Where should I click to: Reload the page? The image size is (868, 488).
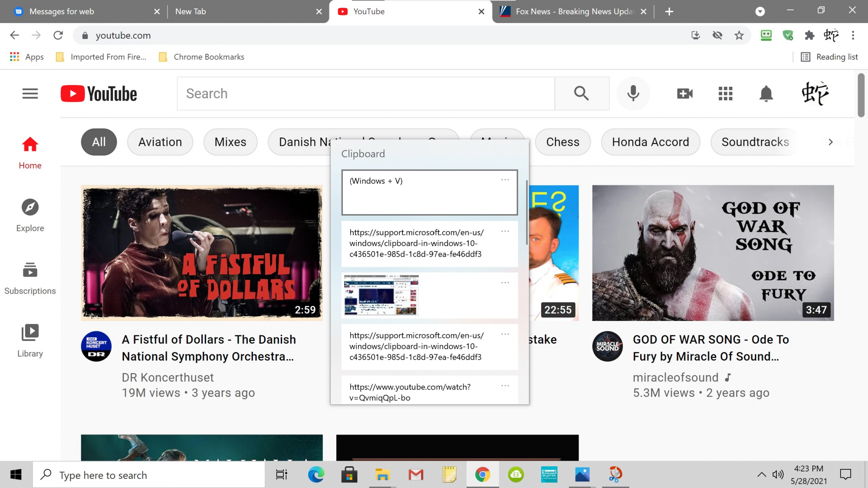58,36
